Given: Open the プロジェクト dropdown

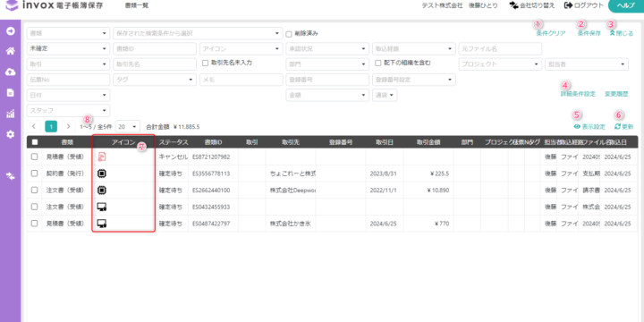Looking at the screenshot, I should 500,64.
